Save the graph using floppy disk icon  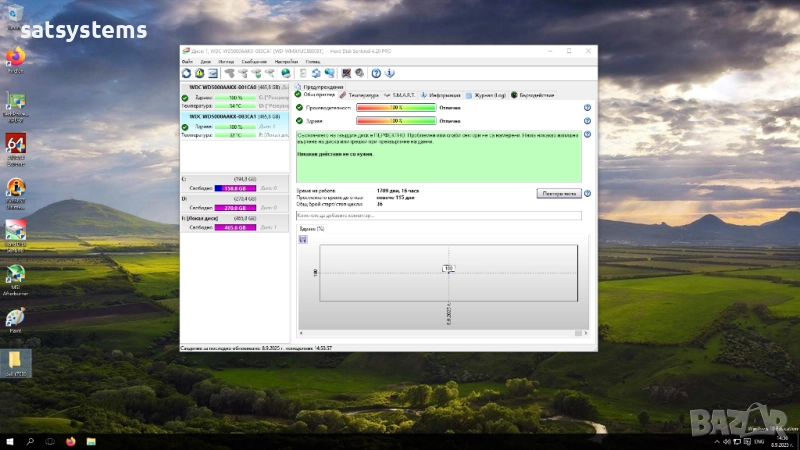point(304,239)
